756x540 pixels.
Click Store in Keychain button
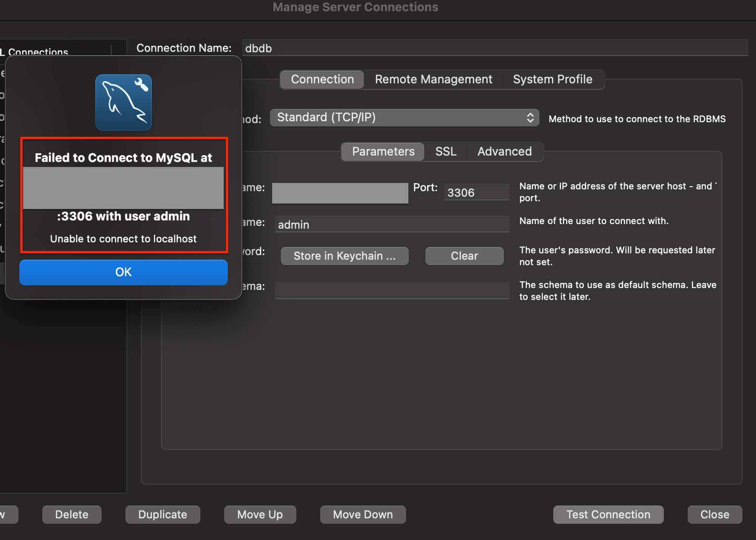point(344,256)
